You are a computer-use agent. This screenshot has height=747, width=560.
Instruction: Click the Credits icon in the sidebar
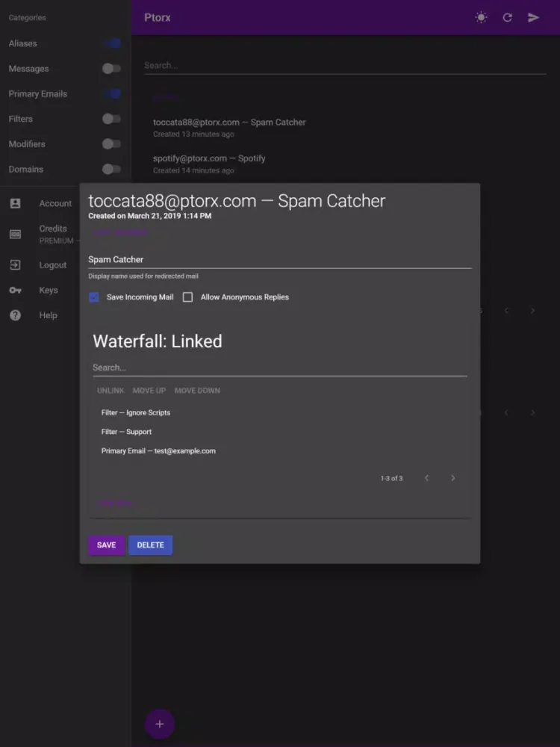[x=15, y=234]
